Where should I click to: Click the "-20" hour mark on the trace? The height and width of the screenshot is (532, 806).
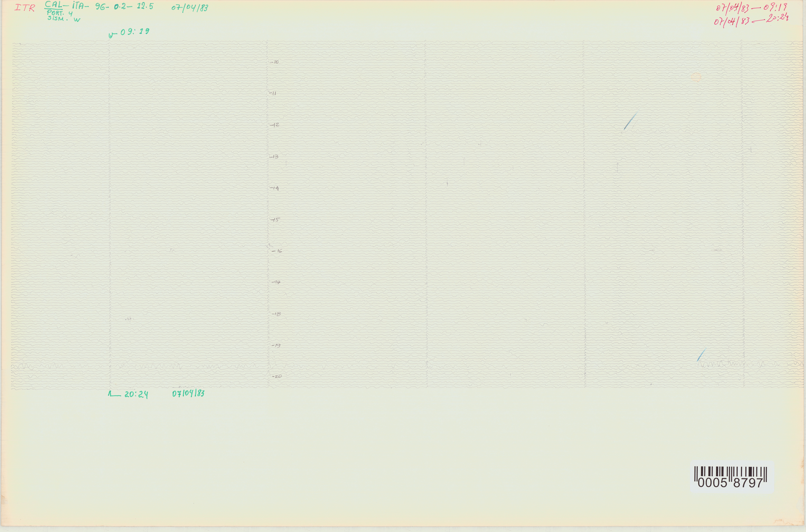277,376
